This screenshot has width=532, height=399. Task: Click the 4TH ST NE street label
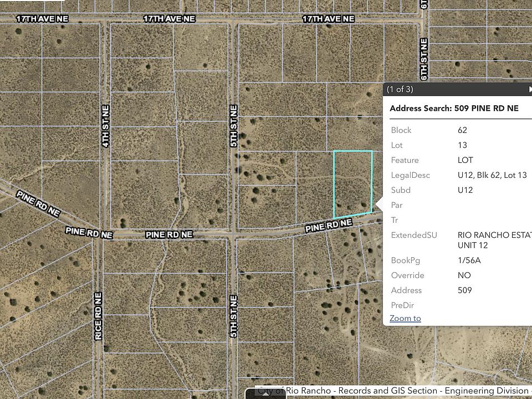click(x=106, y=126)
